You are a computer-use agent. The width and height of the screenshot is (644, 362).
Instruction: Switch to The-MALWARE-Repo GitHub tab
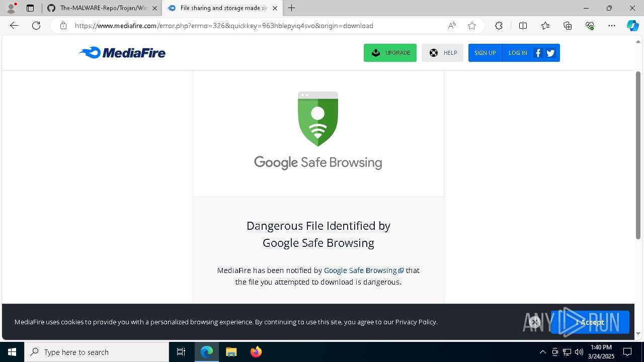click(102, 8)
